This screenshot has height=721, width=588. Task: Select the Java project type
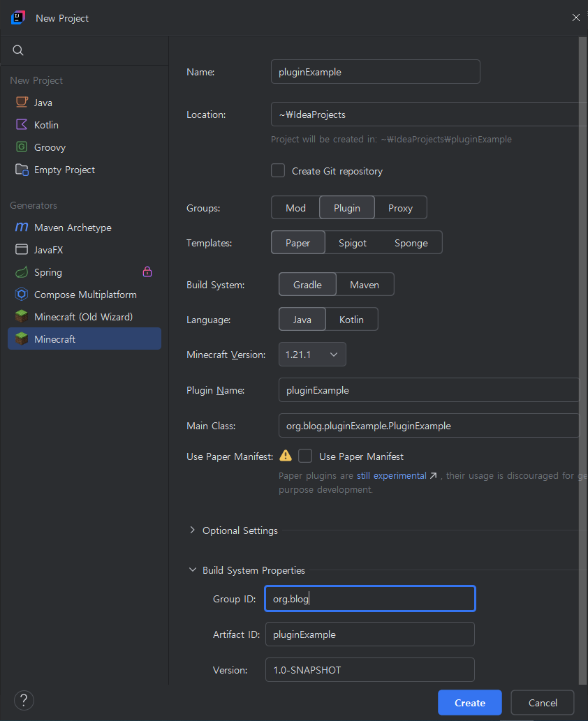[x=84, y=103]
